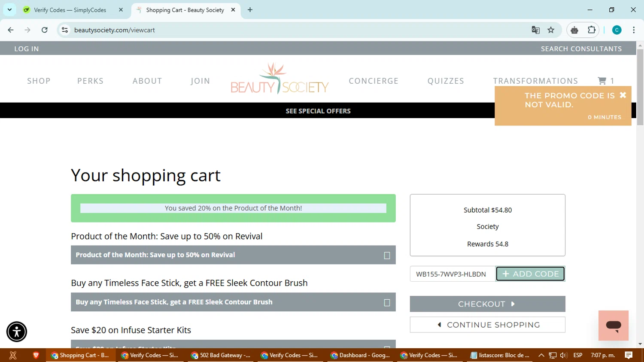
Task: Open the ABOUT menu
Action: [x=147, y=81]
